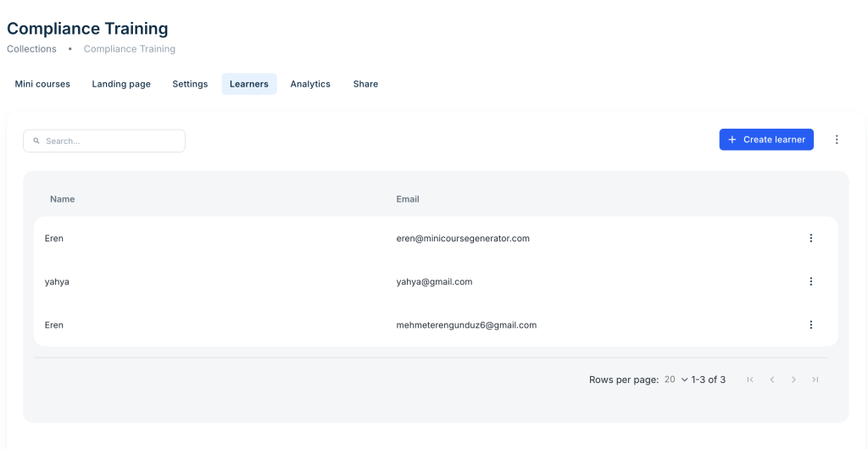868x449 pixels.
Task: Expand the Rows per page dropdown
Action: pyautogui.click(x=676, y=380)
